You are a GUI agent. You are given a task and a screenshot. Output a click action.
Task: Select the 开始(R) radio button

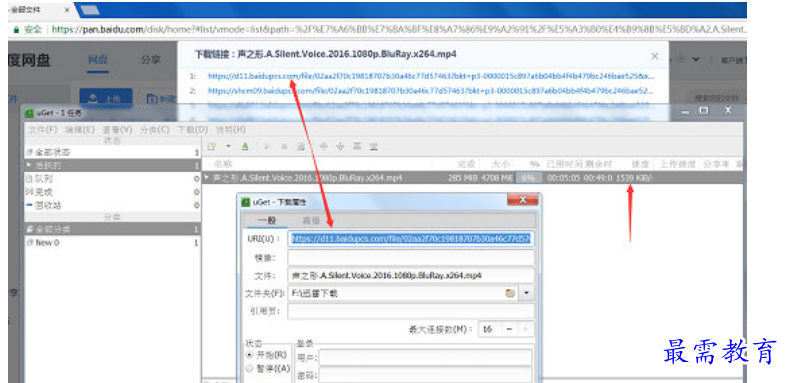(250, 354)
